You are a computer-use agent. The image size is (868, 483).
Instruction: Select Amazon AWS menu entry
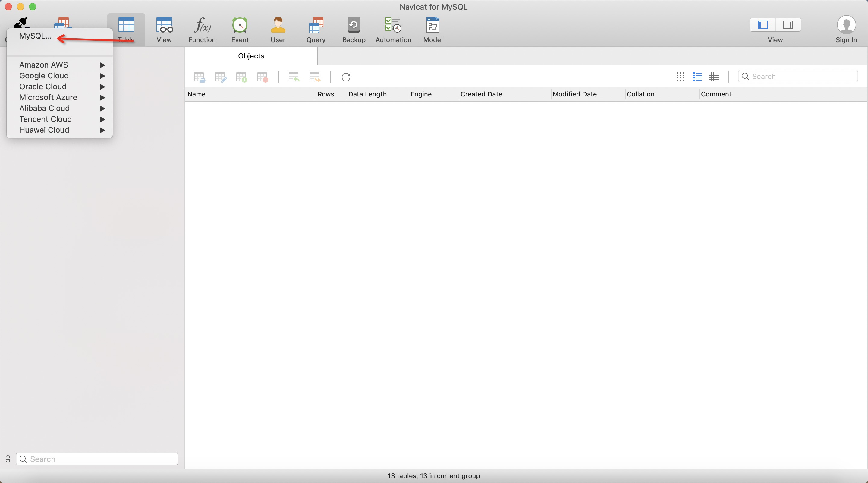pos(60,65)
